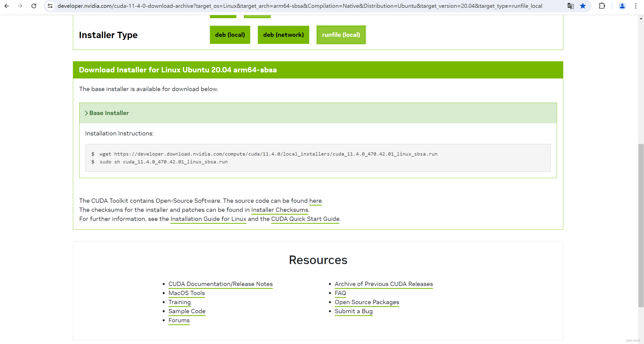Click the browser forward arrow
644x344 pixels.
(20, 6)
